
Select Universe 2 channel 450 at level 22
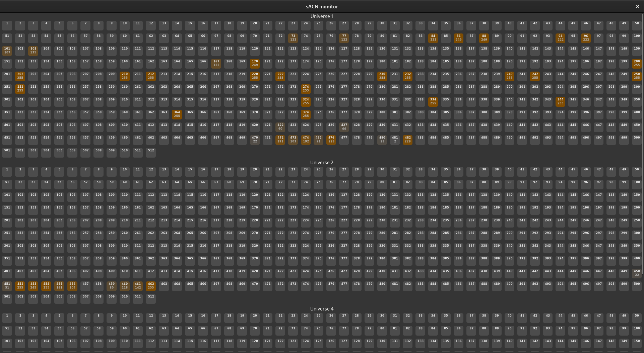(x=637, y=273)
